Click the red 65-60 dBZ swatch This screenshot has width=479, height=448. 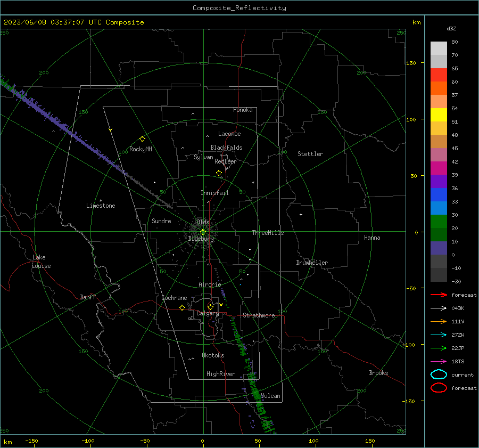click(x=439, y=75)
